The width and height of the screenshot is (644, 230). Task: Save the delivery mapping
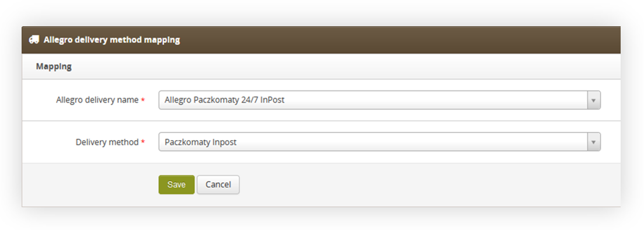(176, 185)
